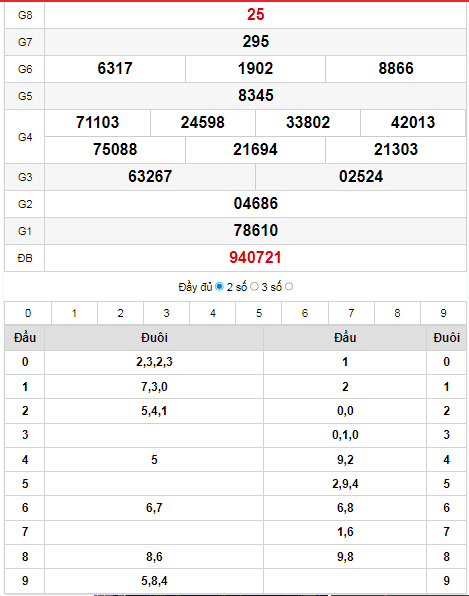Click the G4 number 71103
The width and height of the screenshot is (469, 596).
(x=97, y=123)
